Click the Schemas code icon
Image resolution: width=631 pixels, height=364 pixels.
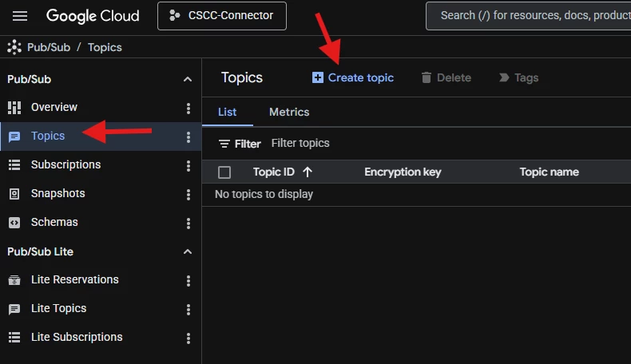(x=14, y=223)
